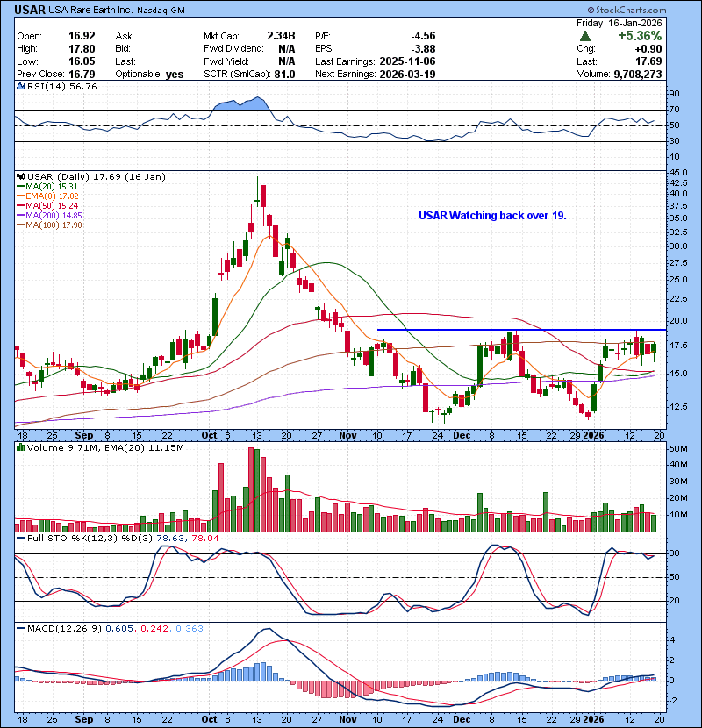
Task: Click the Nov label on the price chart axis
Action: (x=347, y=435)
